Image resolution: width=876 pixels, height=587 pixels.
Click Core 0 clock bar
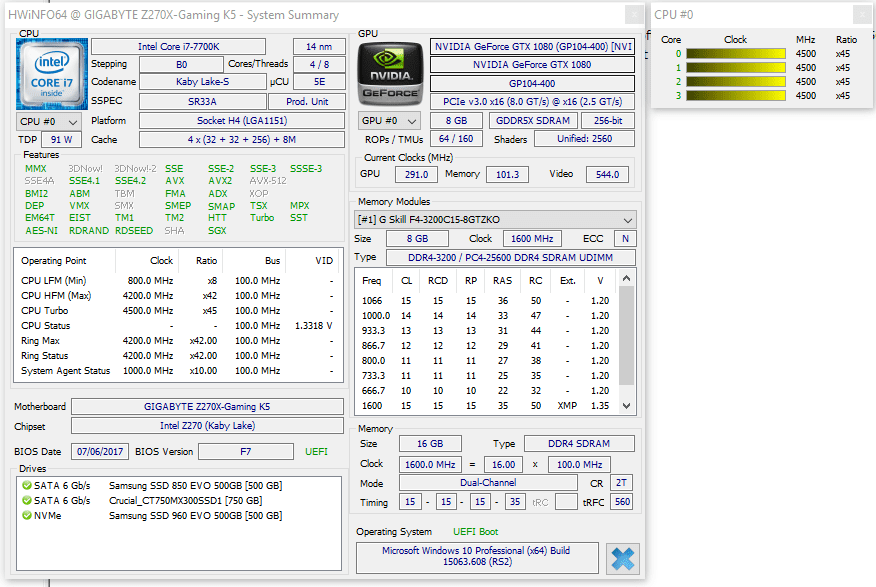point(736,54)
